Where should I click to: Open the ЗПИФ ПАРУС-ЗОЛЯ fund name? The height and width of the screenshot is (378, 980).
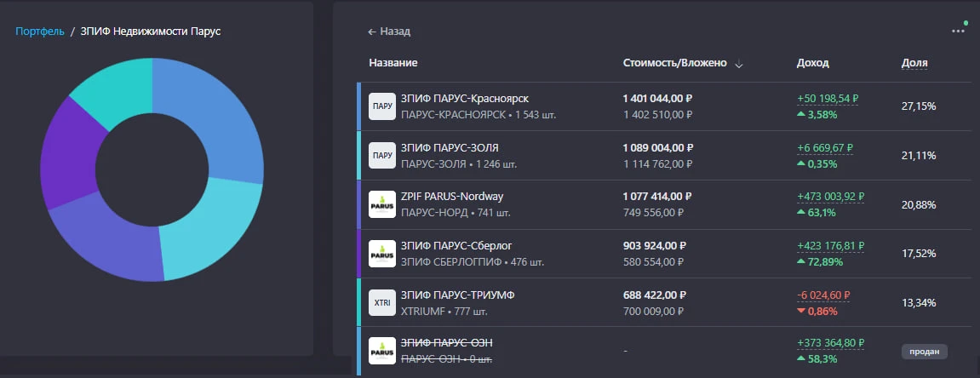point(450,147)
